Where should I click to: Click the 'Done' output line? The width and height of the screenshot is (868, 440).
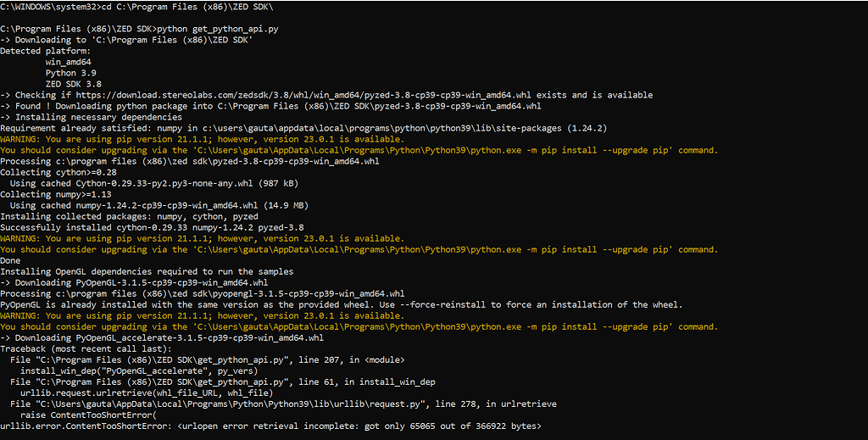(x=10, y=260)
